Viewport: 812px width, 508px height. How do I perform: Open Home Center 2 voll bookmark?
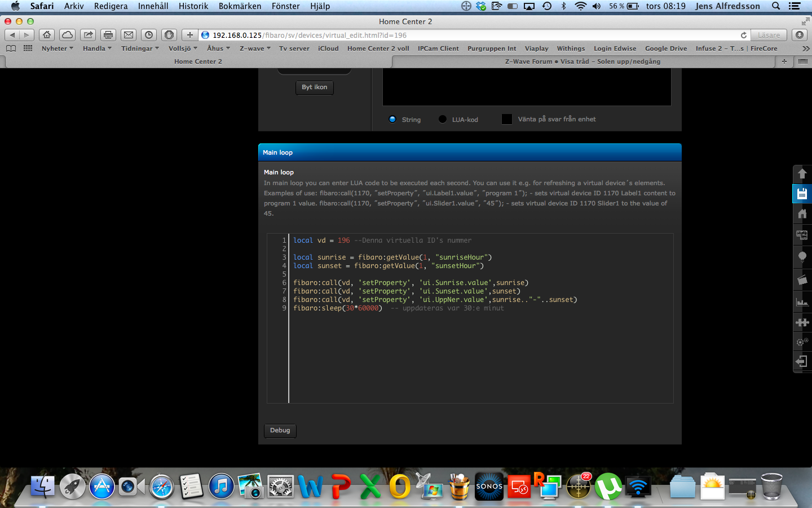pos(378,49)
